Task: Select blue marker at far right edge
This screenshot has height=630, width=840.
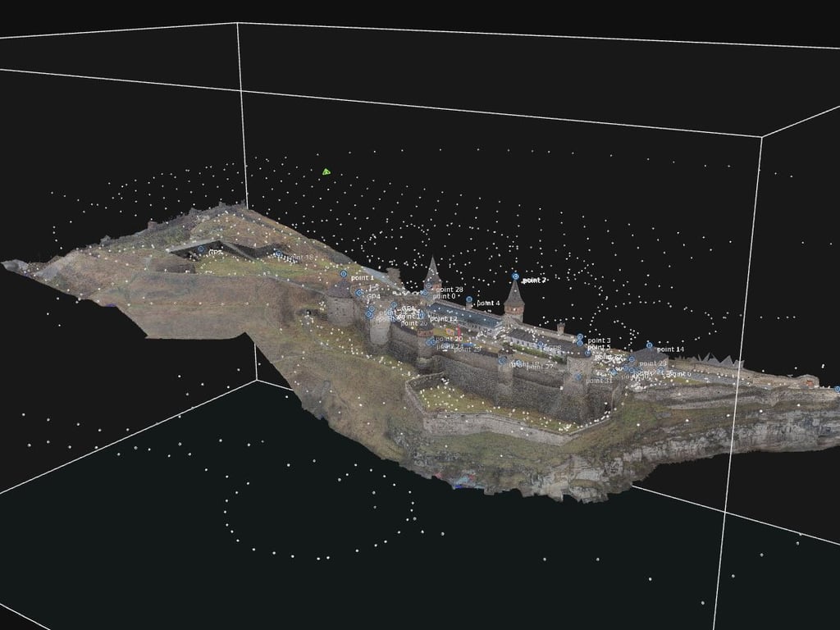Action: [x=836, y=389]
